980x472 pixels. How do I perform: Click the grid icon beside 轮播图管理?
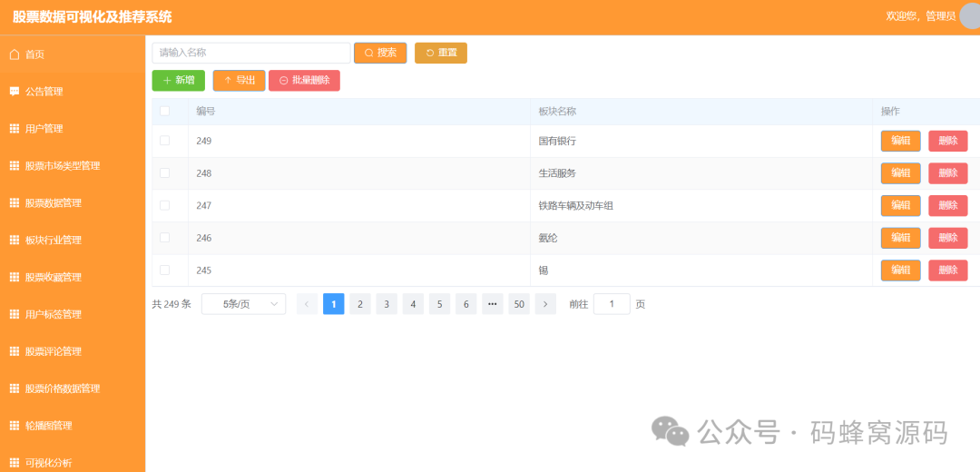click(x=15, y=426)
